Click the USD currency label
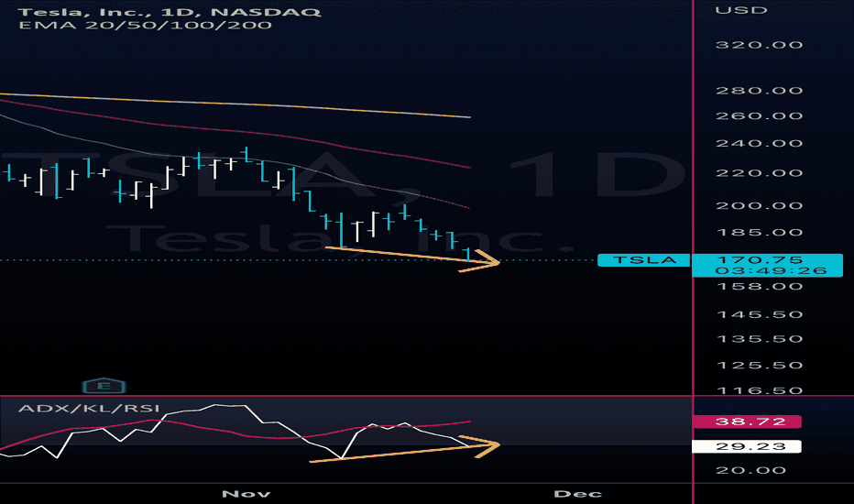Image resolution: width=854 pixels, height=504 pixels. [x=741, y=10]
